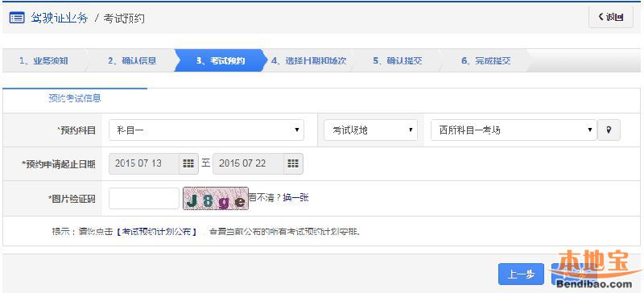Go to step 1、业务须知
644x293 pixels.
[43, 61]
